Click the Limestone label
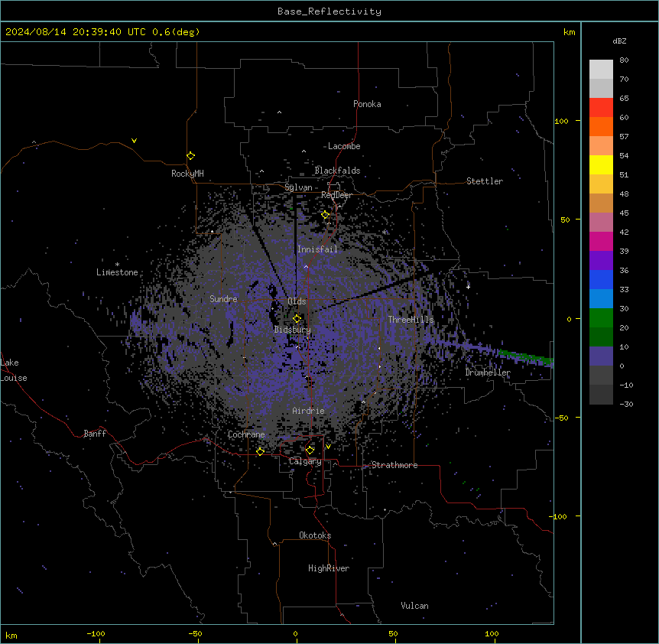The width and height of the screenshot is (659, 644). pyautogui.click(x=117, y=272)
